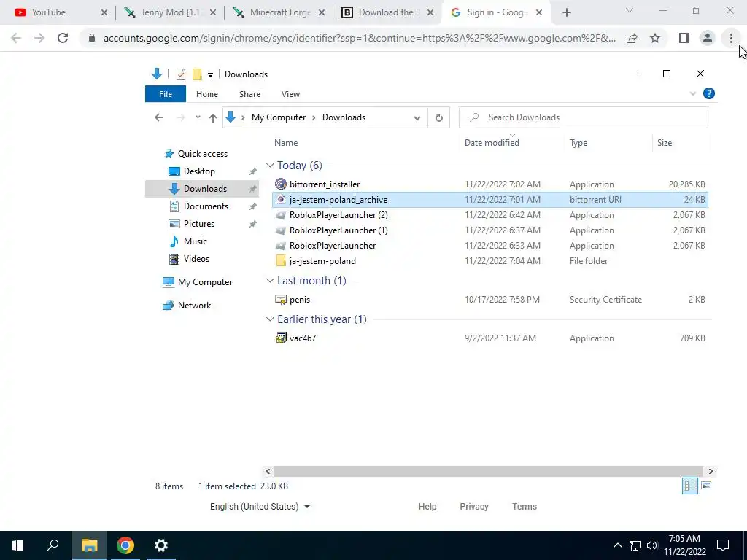Switch to the Minecraft Forge browser tab
747x560 pixels.
pyautogui.click(x=278, y=12)
